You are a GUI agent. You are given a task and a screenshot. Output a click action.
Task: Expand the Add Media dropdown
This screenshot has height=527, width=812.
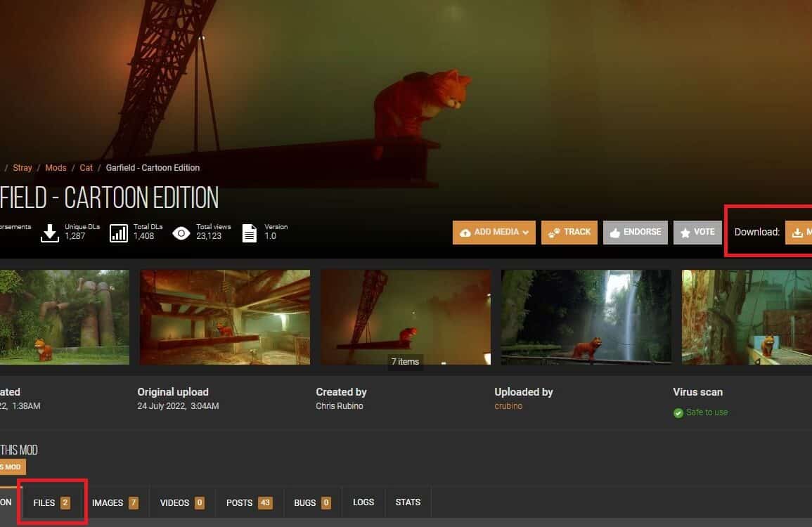point(494,233)
